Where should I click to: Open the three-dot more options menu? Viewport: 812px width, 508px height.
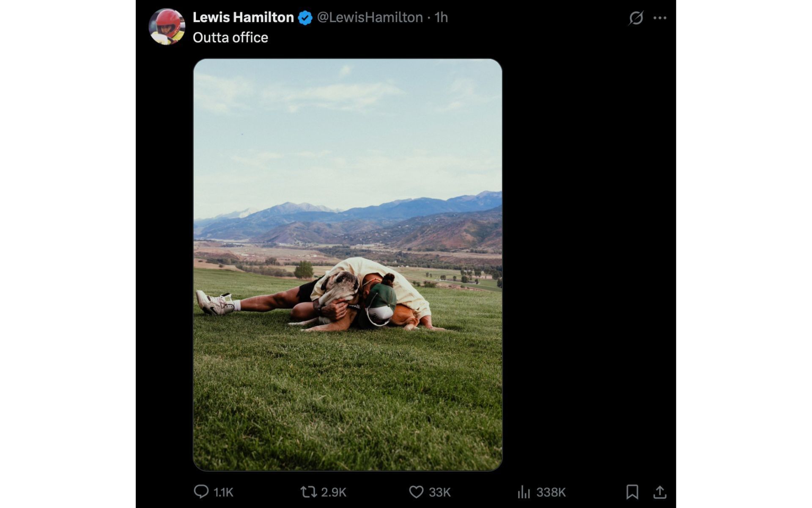coord(660,18)
